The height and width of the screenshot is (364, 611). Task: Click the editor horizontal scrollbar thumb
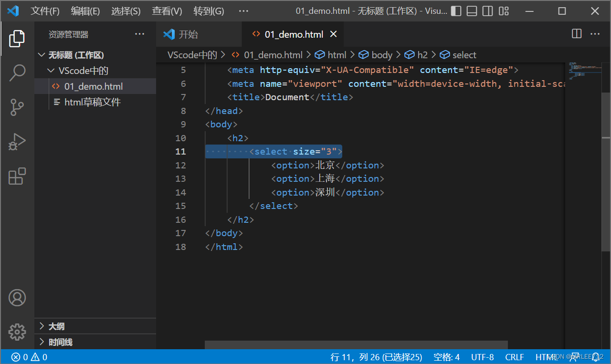coord(357,344)
